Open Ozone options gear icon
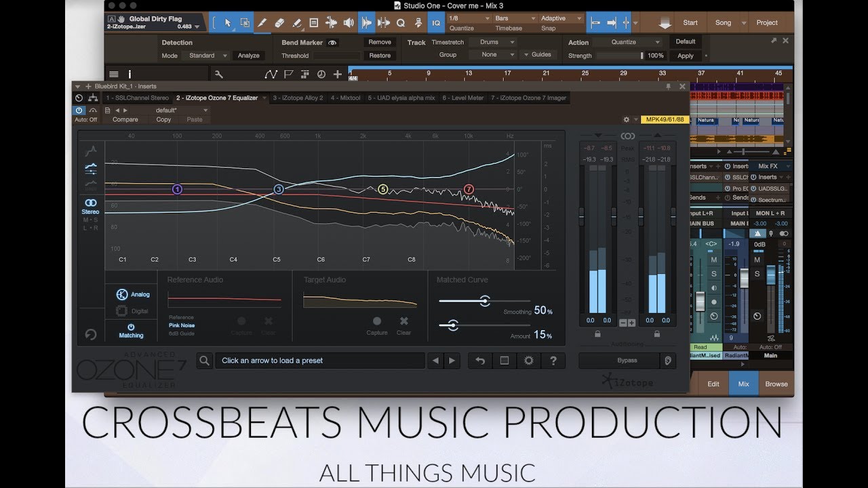The width and height of the screenshot is (868, 488). (x=529, y=361)
